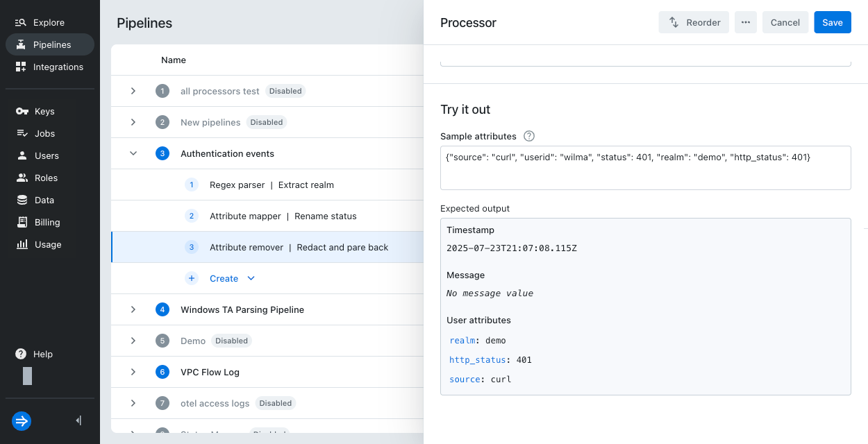Screen dimensions: 868x444
Task: Select Integrations in the left sidebar
Action: click(x=58, y=67)
